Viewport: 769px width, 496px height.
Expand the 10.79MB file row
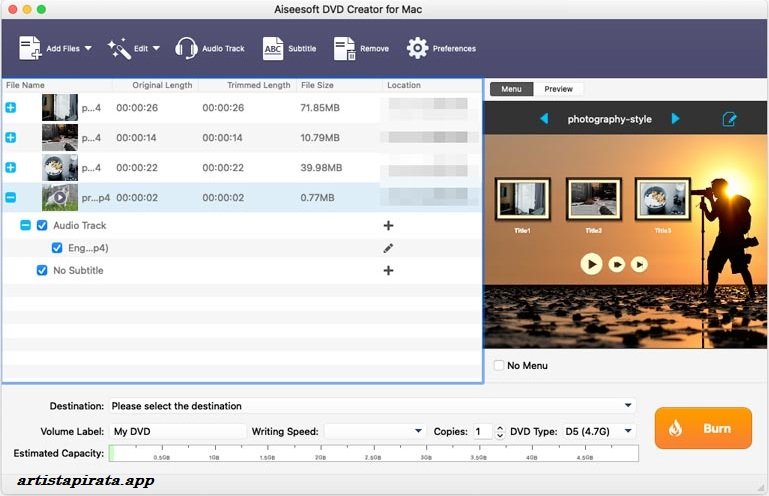tap(10, 137)
